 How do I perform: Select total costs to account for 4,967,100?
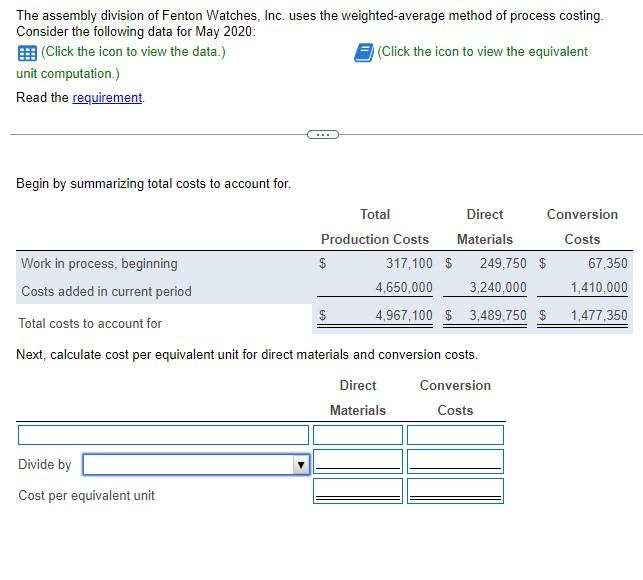pos(404,315)
